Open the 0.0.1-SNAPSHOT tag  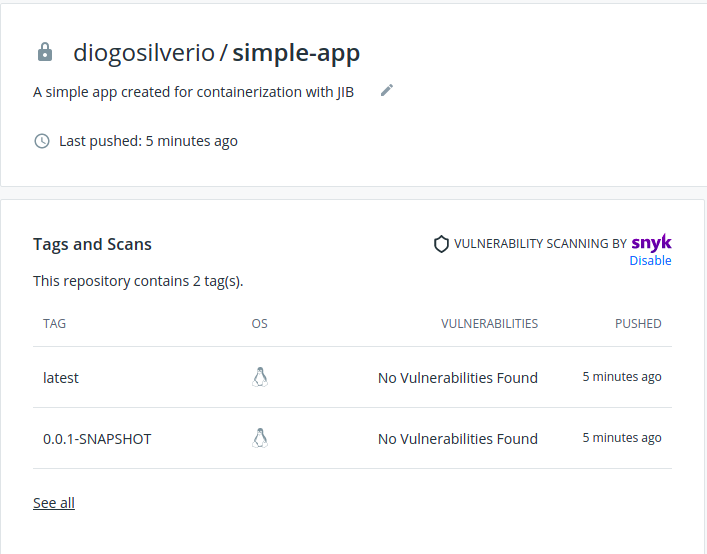[x=97, y=439]
